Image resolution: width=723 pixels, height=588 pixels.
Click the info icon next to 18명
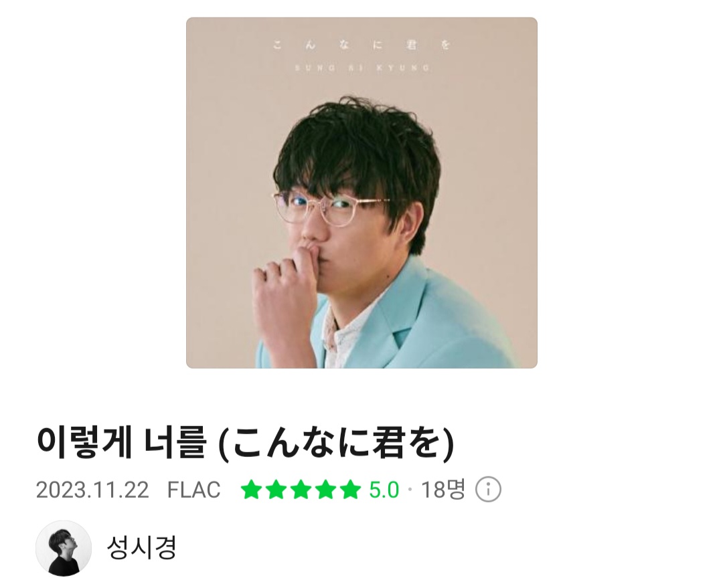coord(488,490)
